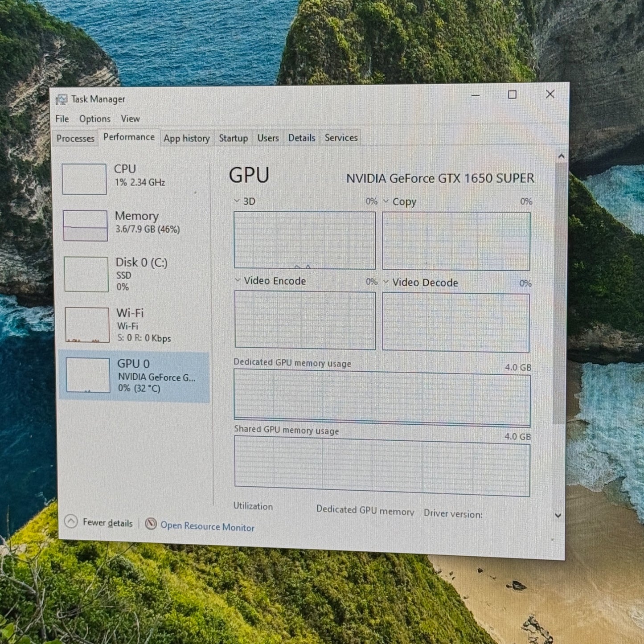Select the Wi-Fi graph thumbnail in sidebar

pyautogui.click(x=87, y=325)
